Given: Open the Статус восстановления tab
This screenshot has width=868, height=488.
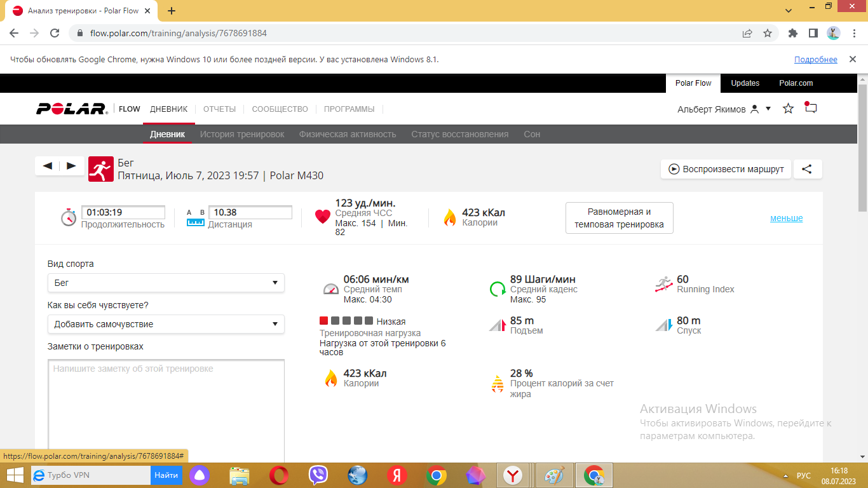Looking at the screenshot, I should (x=459, y=134).
